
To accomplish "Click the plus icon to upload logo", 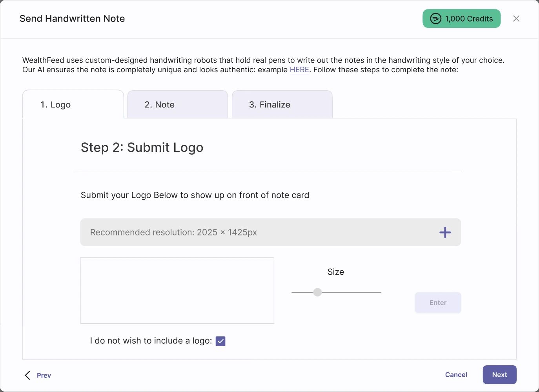I will click(445, 232).
